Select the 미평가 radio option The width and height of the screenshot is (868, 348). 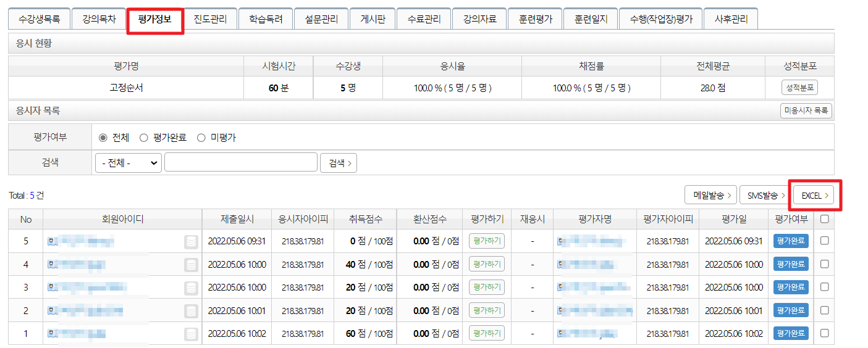pos(201,138)
